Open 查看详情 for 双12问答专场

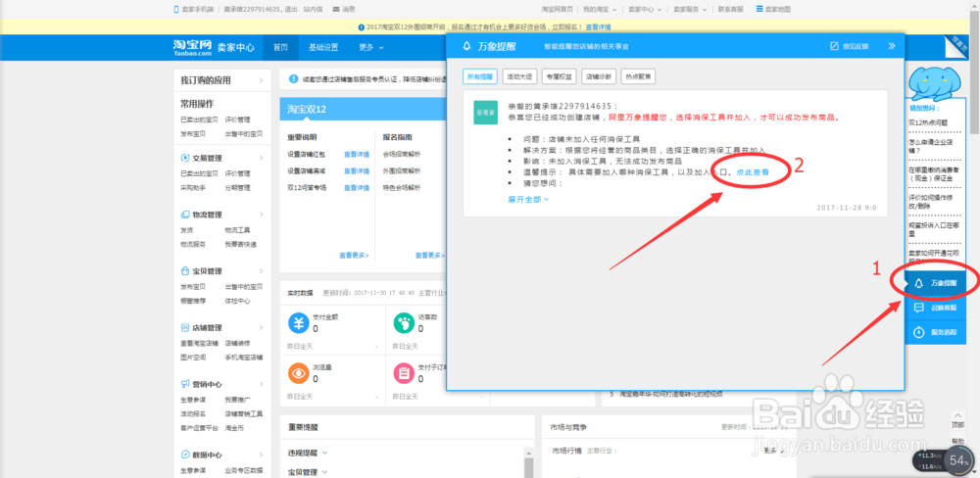tap(357, 187)
